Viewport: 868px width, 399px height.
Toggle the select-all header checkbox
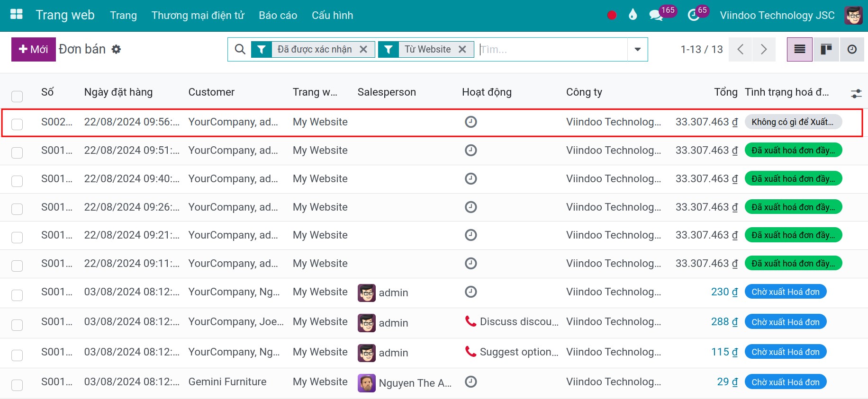(17, 97)
